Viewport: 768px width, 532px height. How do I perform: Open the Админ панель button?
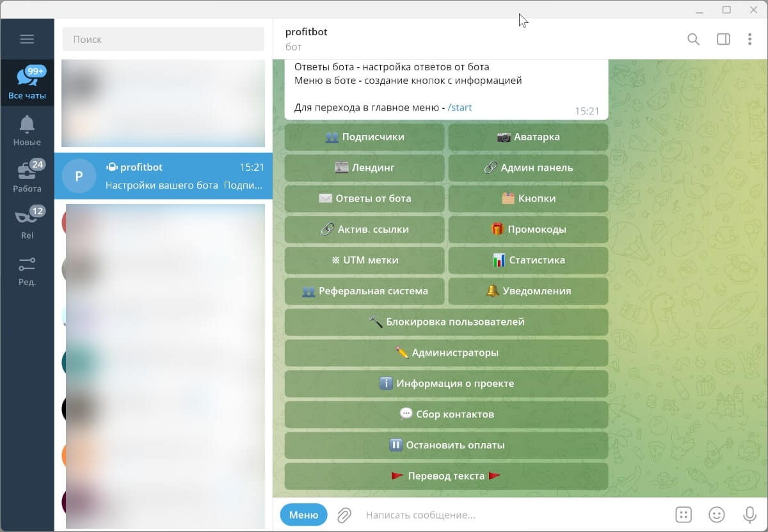pyautogui.click(x=528, y=168)
